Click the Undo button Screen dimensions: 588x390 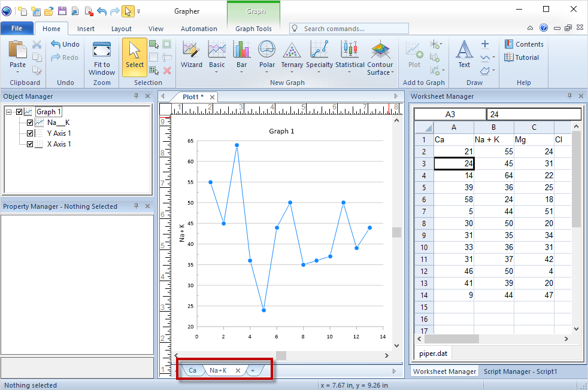(65, 44)
